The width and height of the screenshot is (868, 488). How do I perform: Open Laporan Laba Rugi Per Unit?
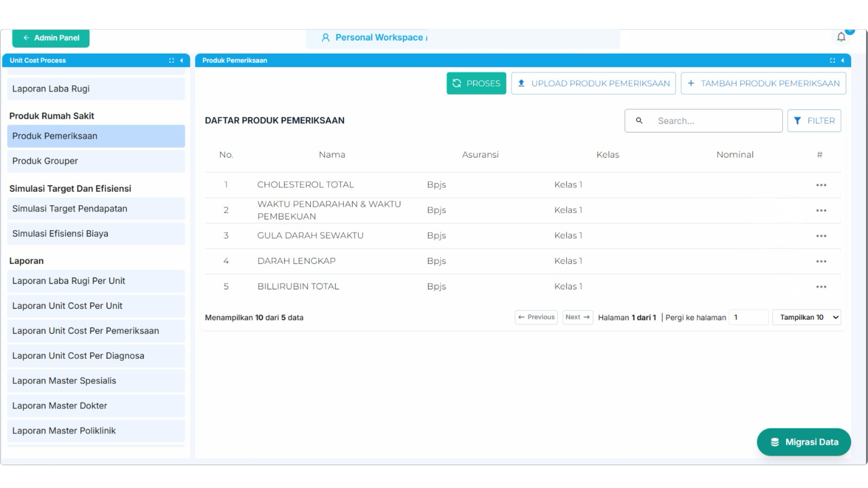click(x=96, y=281)
